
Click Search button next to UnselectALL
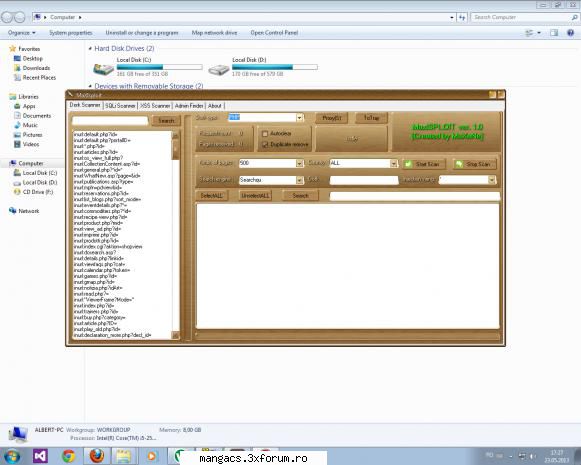tap(300, 196)
